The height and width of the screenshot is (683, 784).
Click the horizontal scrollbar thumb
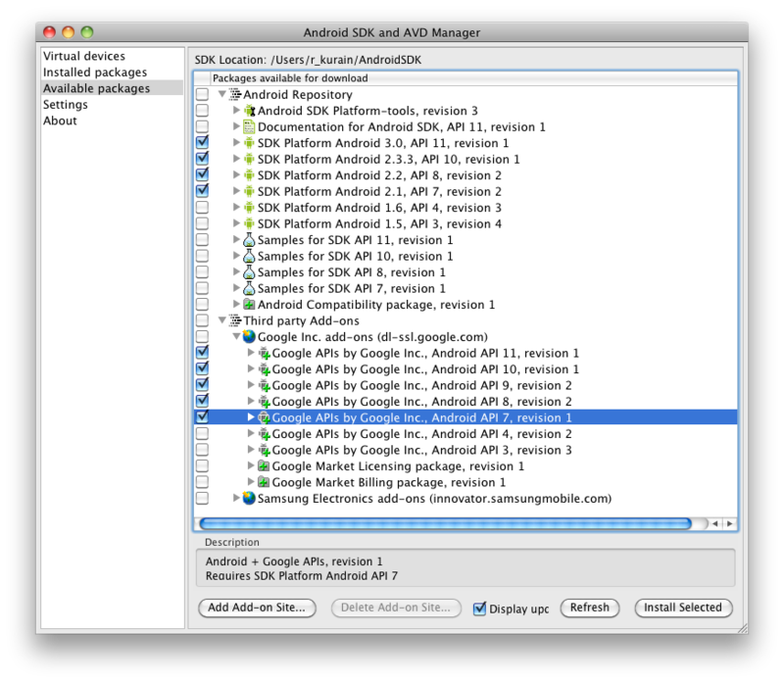coord(446,523)
